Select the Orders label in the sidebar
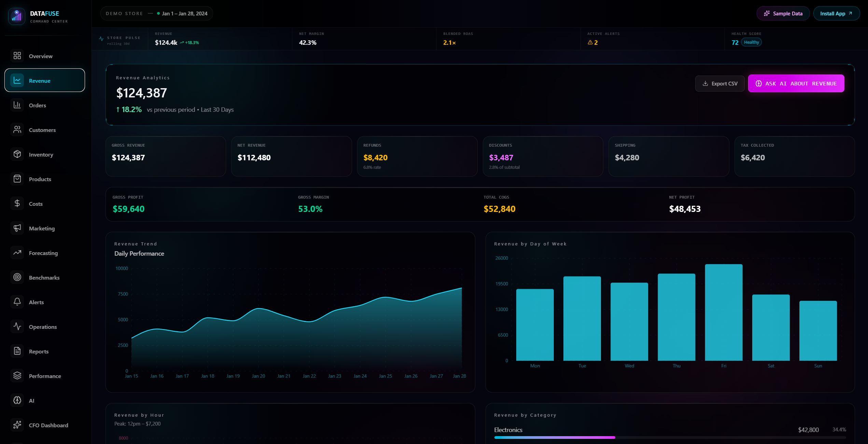Screen dimensions: 868x444 click(38, 105)
